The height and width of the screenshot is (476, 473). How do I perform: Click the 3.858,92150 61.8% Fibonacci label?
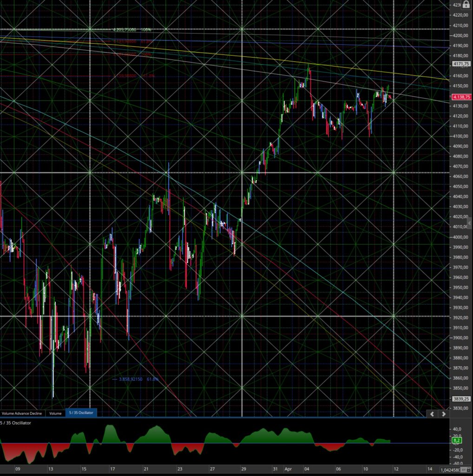tap(138, 379)
